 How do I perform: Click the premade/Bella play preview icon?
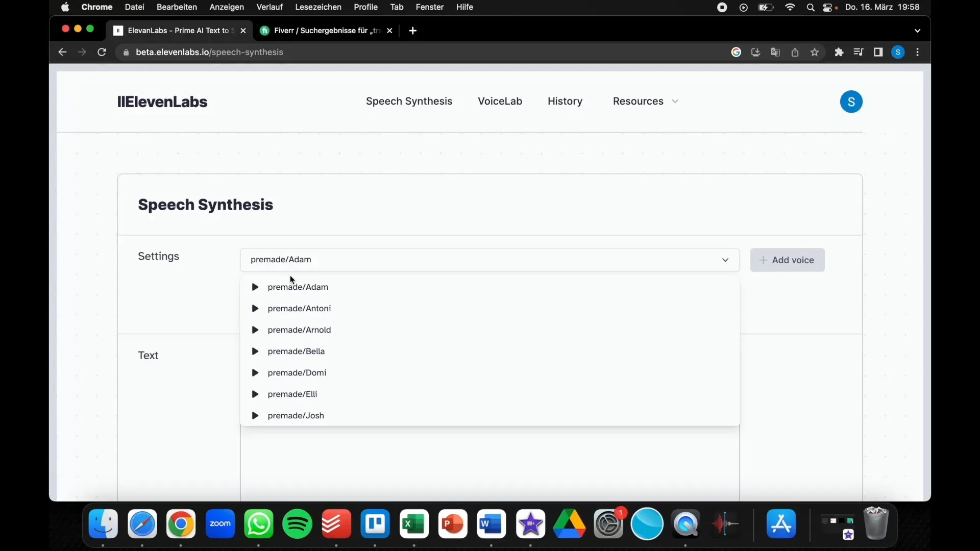pyautogui.click(x=255, y=351)
